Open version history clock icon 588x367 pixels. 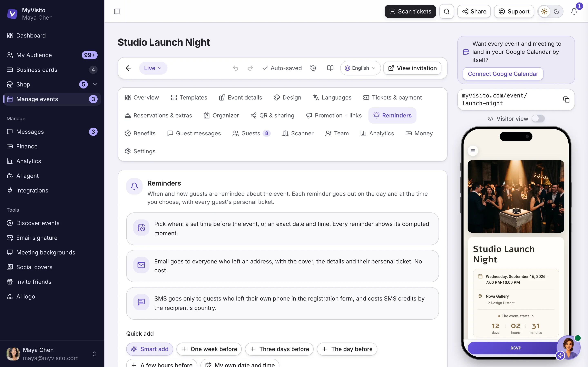(x=313, y=68)
